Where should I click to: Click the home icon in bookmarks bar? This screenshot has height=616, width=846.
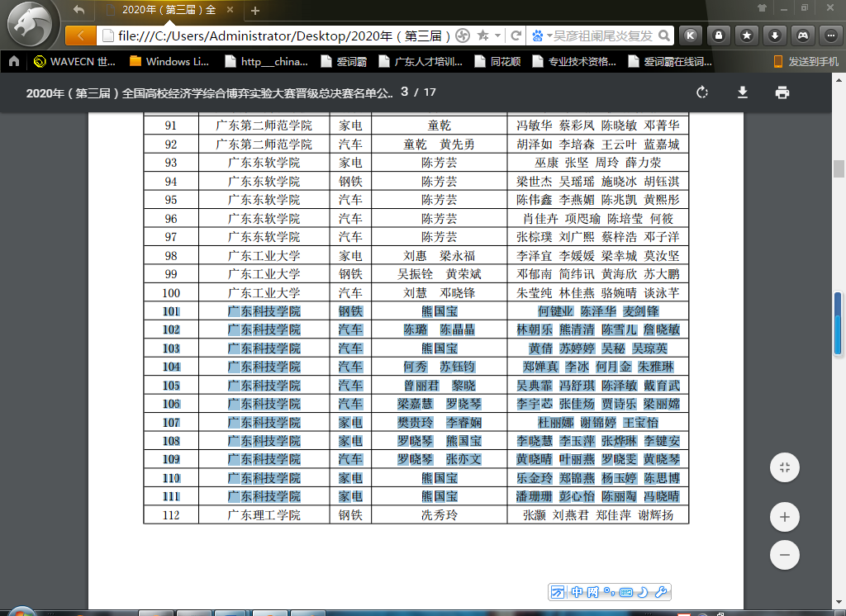tap(14, 61)
